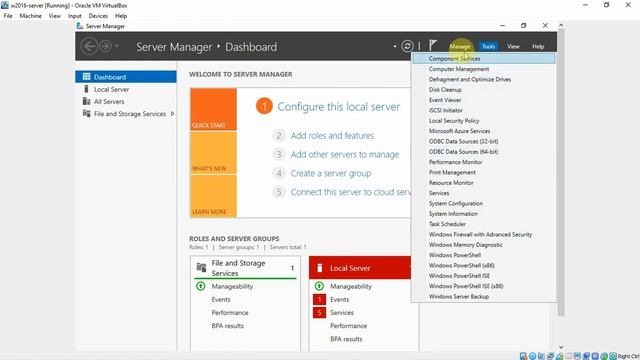Open the VirtualBox window title icon
The width and height of the screenshot is (640, 360).
(4, 5)
